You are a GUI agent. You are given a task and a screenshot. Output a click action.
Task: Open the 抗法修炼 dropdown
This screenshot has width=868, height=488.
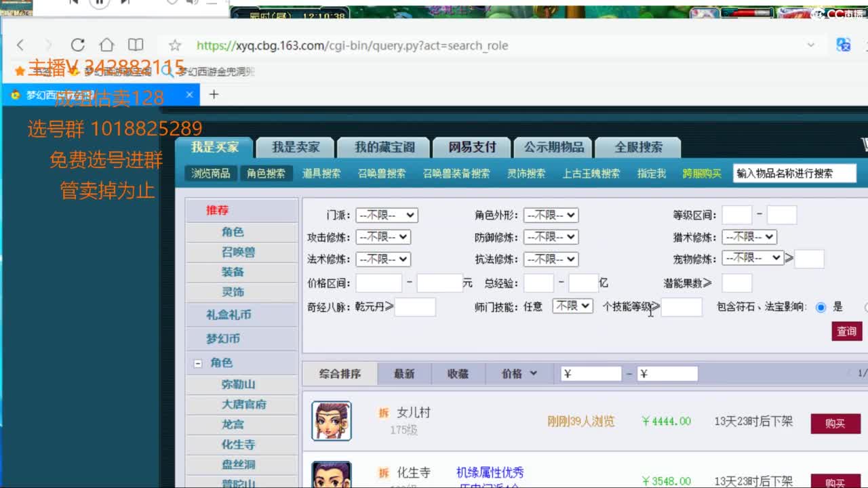[x=551, y=259]
